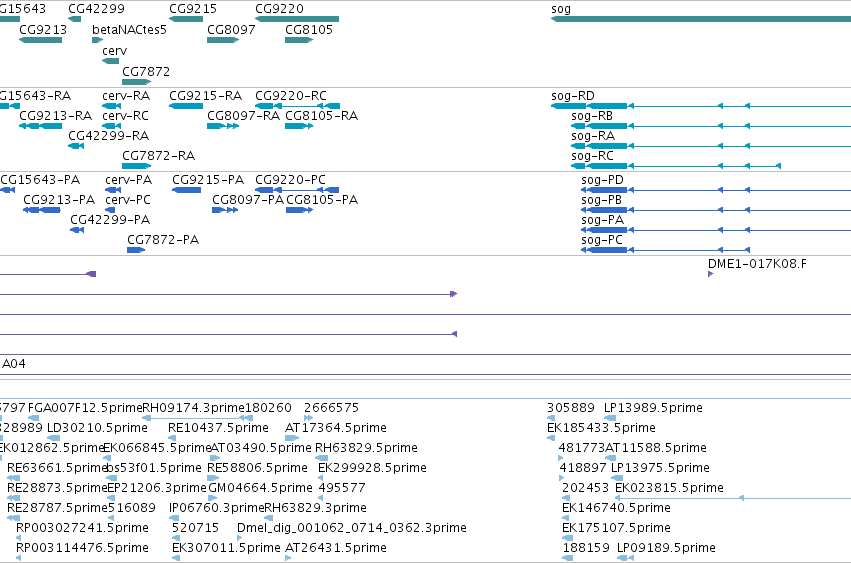Click EST GM04664.5prime
Screen dimensions: 851x563
(213, 498)
